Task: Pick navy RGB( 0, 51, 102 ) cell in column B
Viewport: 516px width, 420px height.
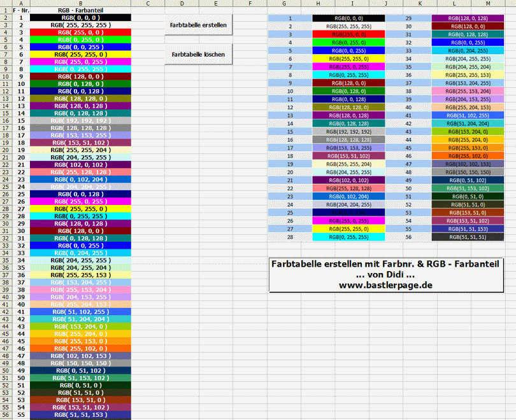Action: click(x=81, y=371)
